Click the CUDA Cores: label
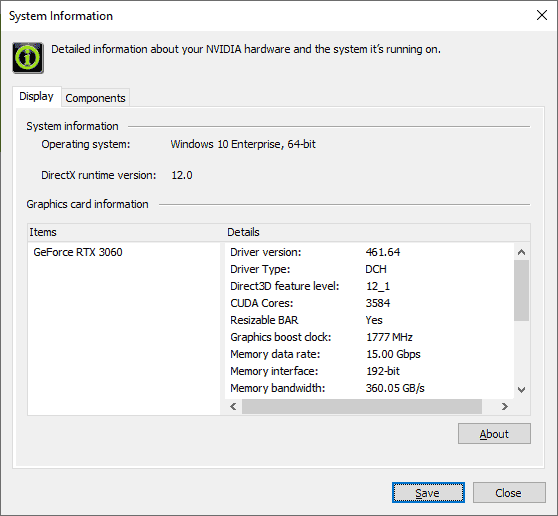 262,303
